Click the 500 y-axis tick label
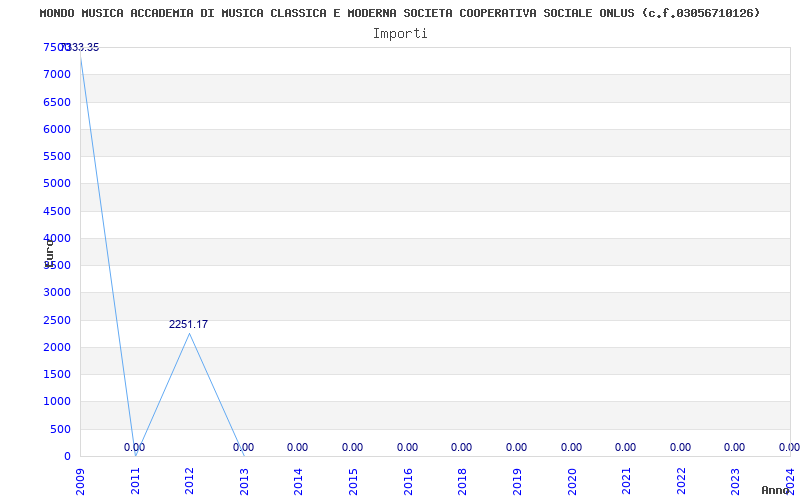 point(60,429)
